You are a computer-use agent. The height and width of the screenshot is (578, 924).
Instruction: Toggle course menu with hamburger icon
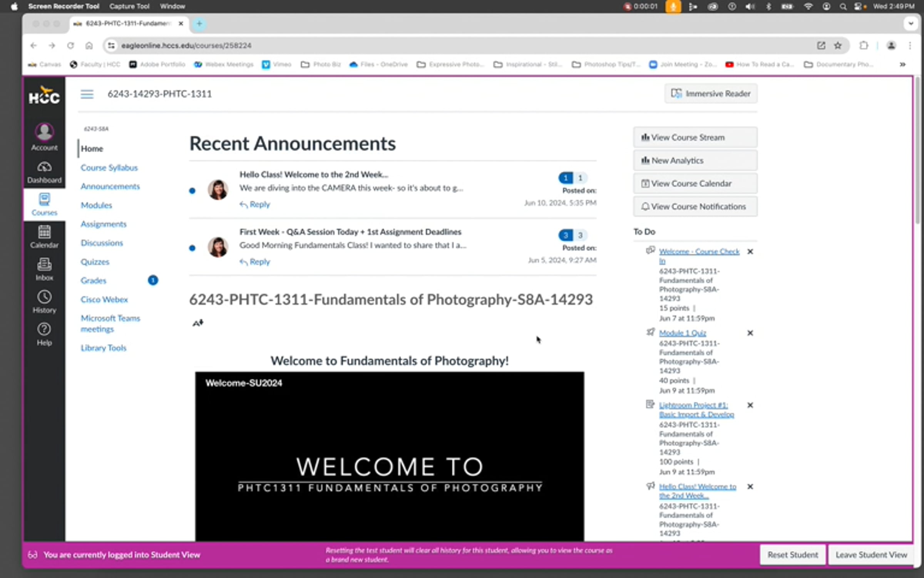[x=87, y=94]
